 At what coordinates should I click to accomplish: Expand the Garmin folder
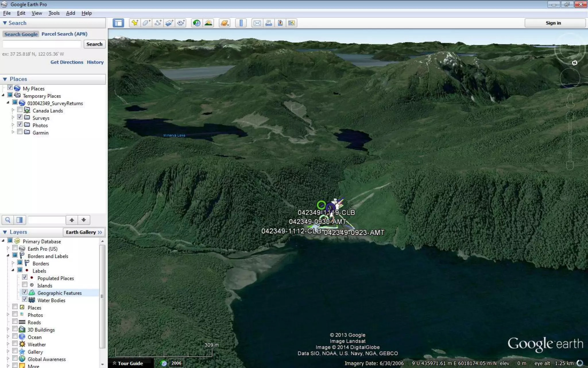[x=13, y=132]
